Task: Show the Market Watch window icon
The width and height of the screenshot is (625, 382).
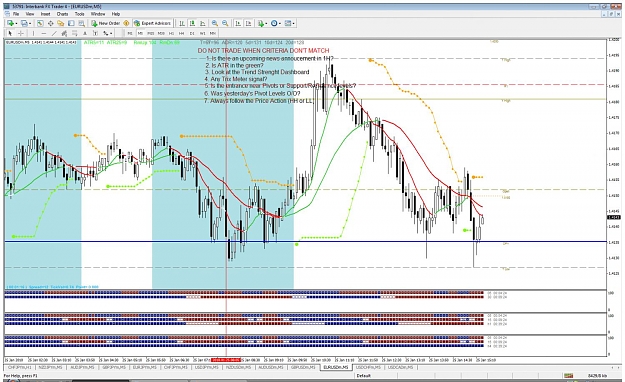Action: (40, 24)
